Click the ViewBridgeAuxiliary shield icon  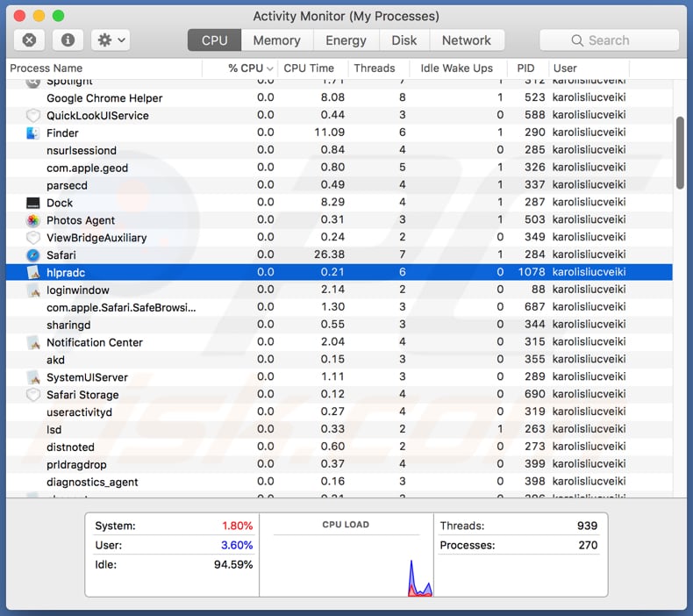(32, 238)
